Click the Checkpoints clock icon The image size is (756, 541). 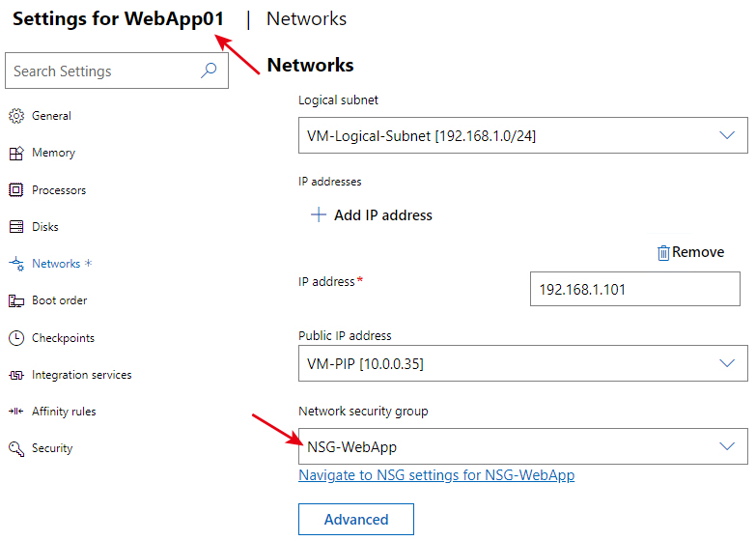click(16, 338)
